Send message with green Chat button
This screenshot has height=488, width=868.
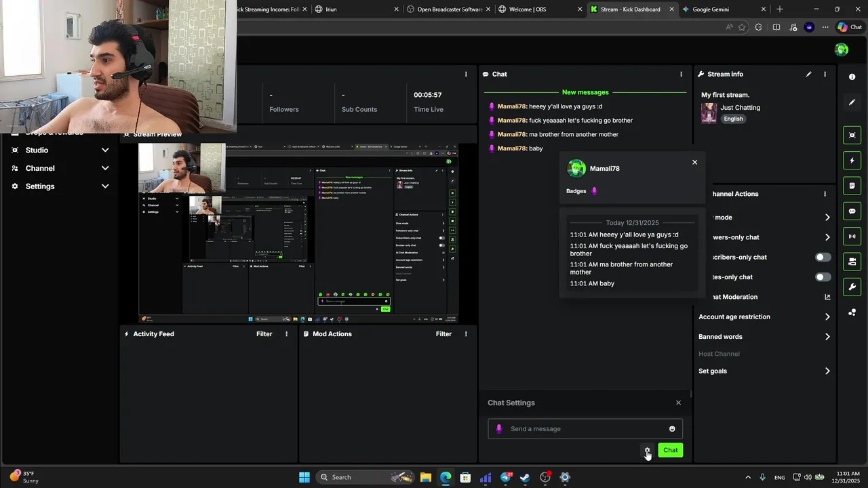click(x=670, y=450)
